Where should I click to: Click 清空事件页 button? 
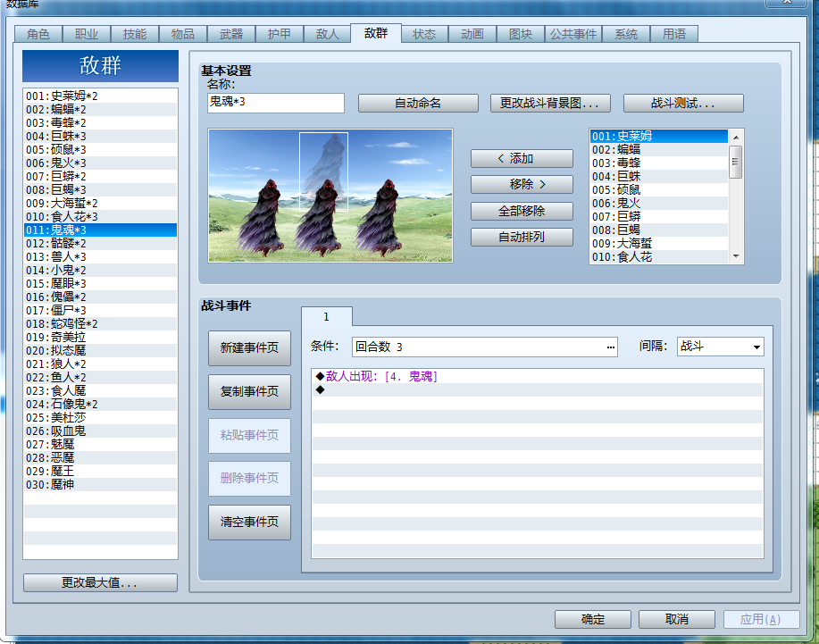pyautogui.click(x=249, y=522)
